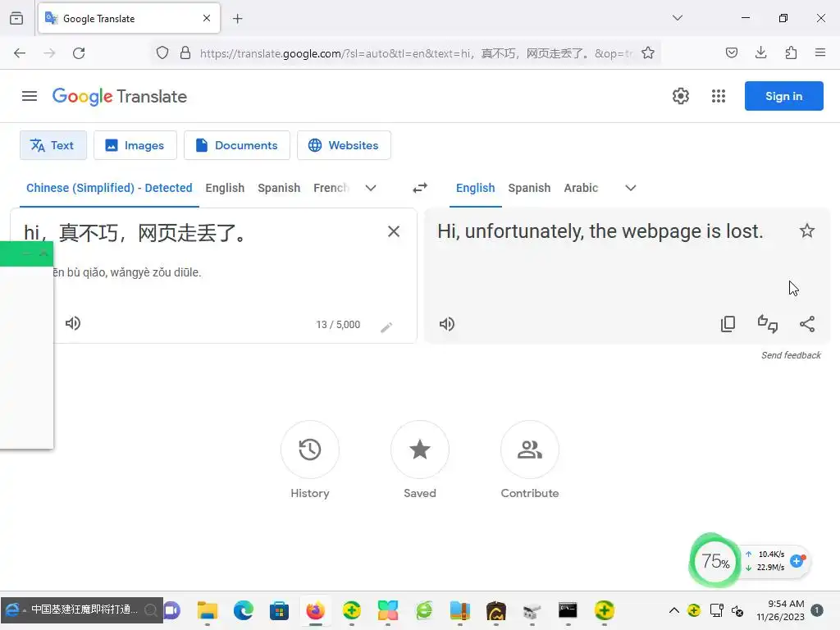Share the translation
This screenshot has height=630, width=840.
(x=807, y=324)
